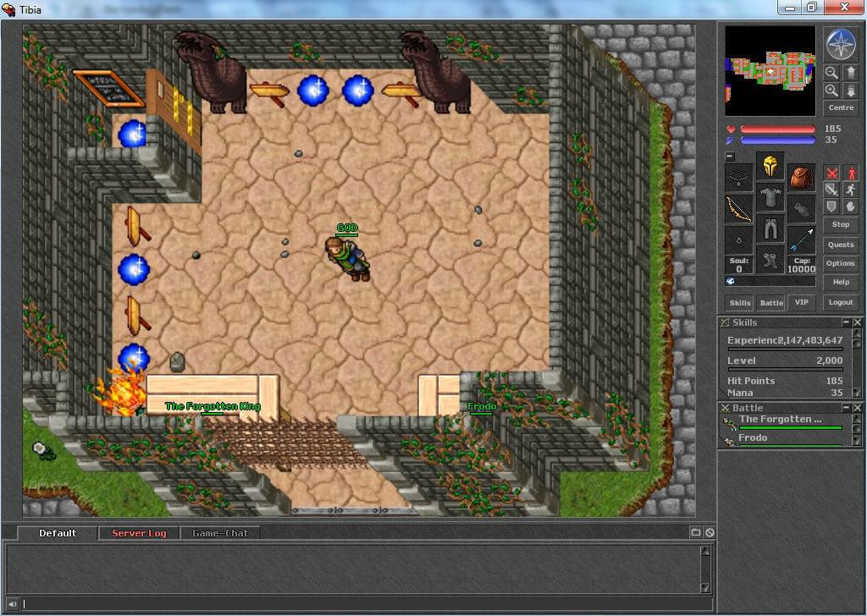Toggle the Battle window button

(771, 302)
